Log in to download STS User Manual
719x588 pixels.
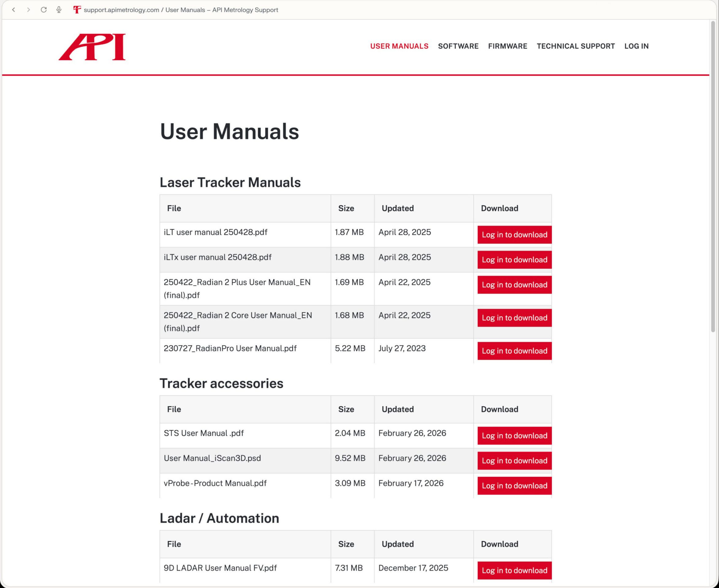(x=514, y=435)
